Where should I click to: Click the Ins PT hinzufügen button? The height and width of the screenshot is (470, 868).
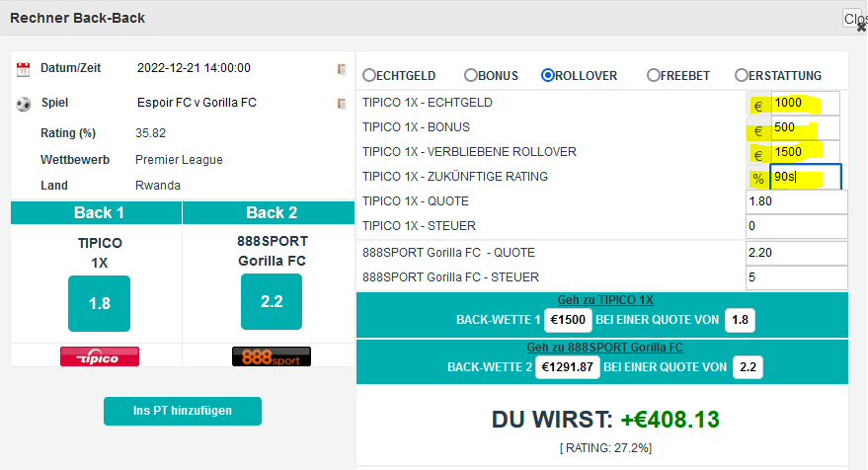pyautogui.click(x=182, y=412)
